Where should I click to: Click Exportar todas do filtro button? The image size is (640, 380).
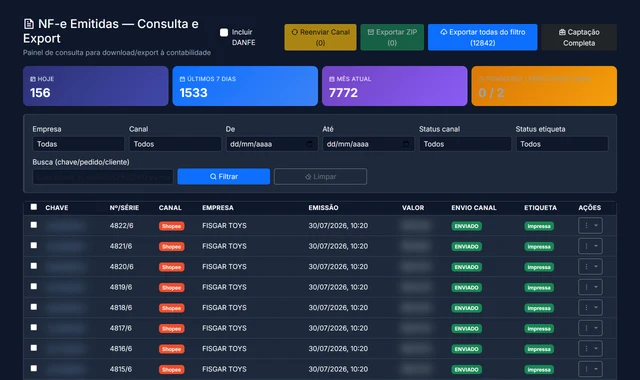click(x=482, y=37)
